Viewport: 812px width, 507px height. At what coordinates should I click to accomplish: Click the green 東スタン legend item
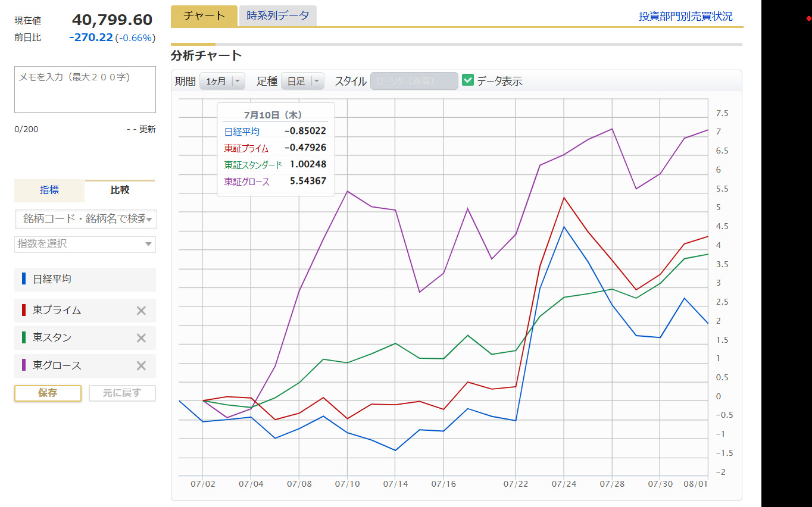(52, 338)
